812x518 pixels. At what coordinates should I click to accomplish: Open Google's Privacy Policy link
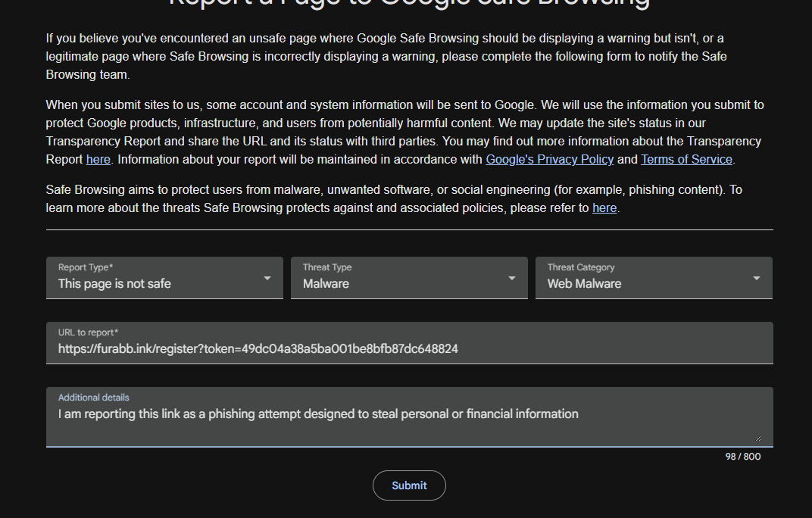point(549,160)
